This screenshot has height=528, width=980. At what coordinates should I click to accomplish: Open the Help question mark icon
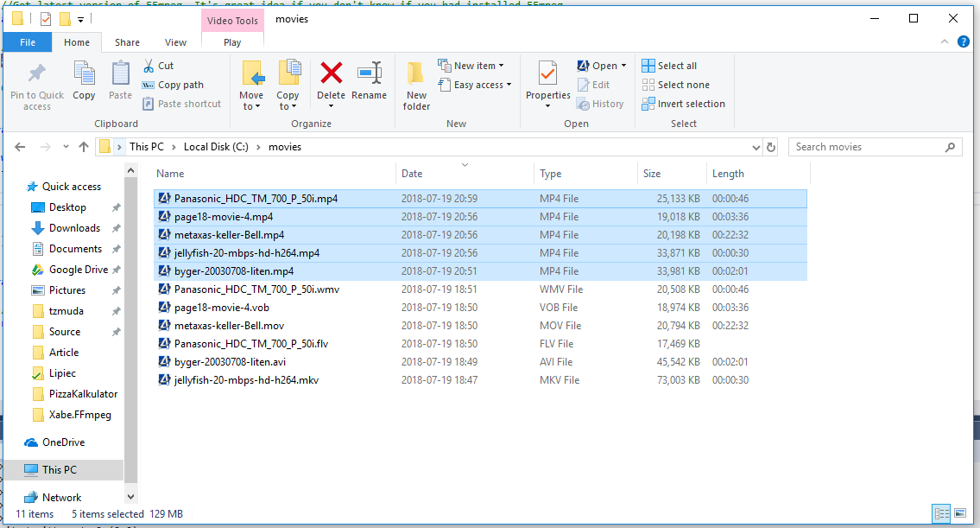963,42
